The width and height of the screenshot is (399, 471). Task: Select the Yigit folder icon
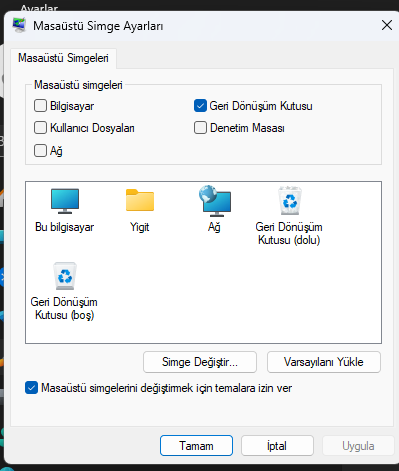tap(140, 200)
